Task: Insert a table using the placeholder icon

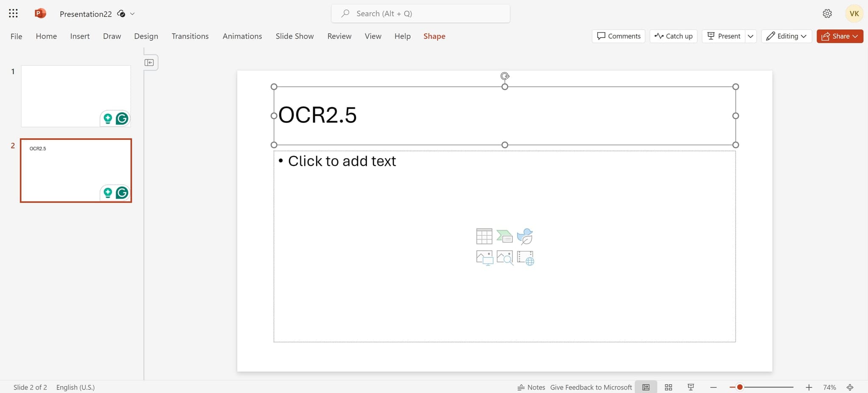Action: (484, 236)
